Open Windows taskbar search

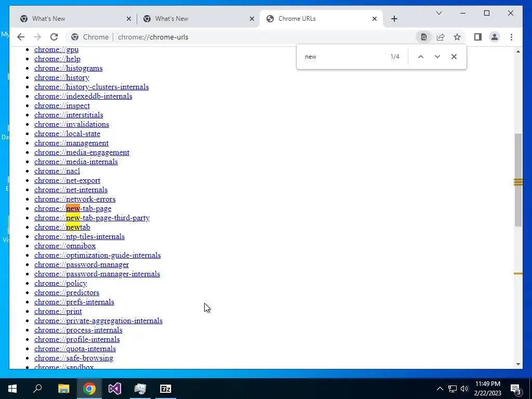37,389
